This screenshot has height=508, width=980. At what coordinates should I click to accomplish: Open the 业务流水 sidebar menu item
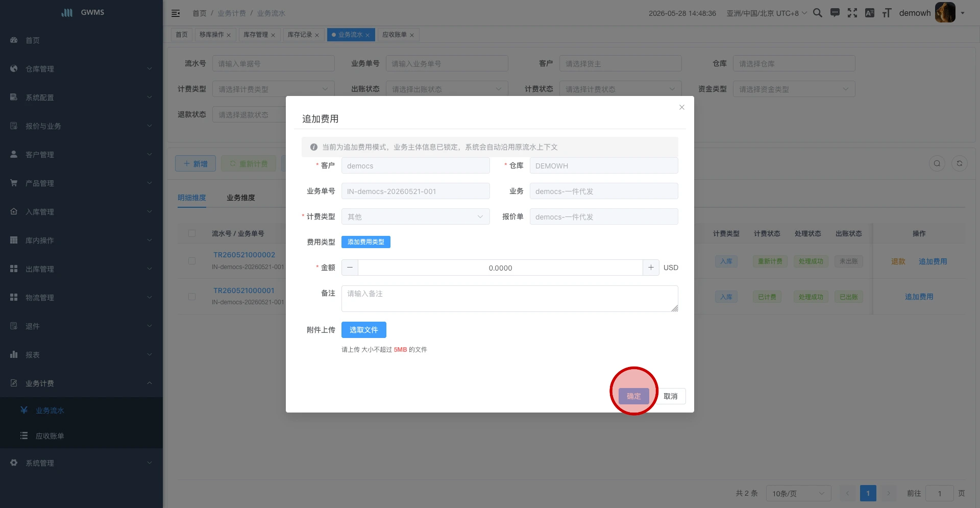click(82, 410)
